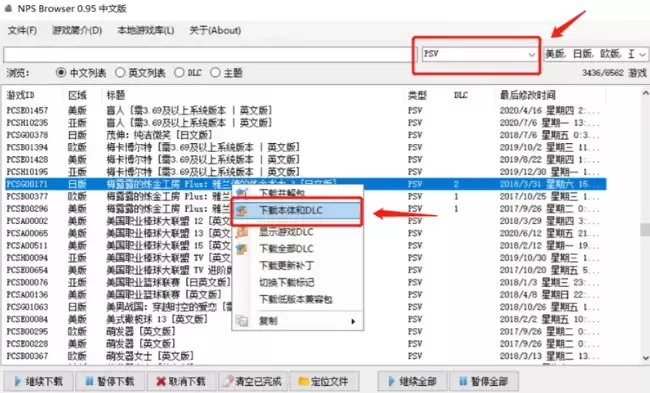Choose 显示游戏DLC in the context menu
The width and height of the screenshot is (650, 393).
point(297,232)
